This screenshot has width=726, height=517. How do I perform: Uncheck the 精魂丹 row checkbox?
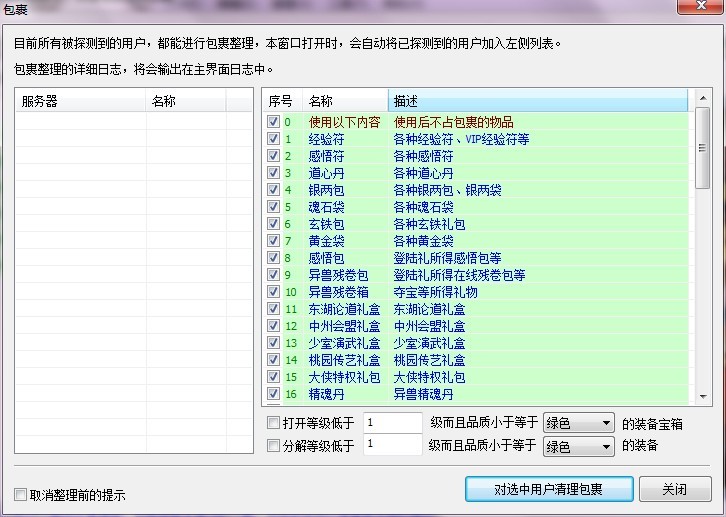tap(273, 395)
